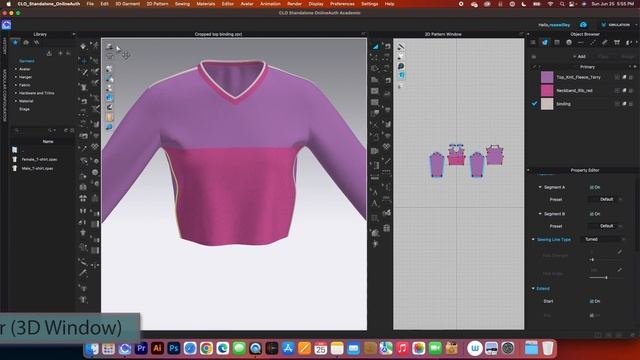Click the Library panel header
640x360 pixels.
pos(40,34)
